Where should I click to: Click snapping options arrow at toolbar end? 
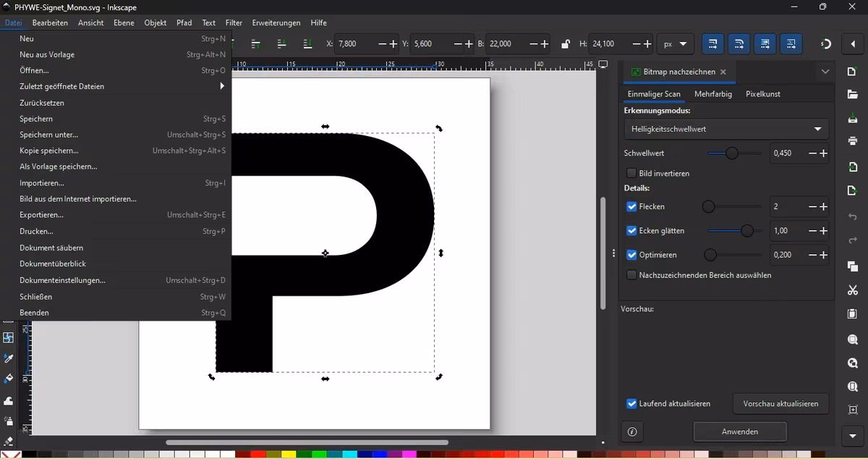tap(853, 44)
